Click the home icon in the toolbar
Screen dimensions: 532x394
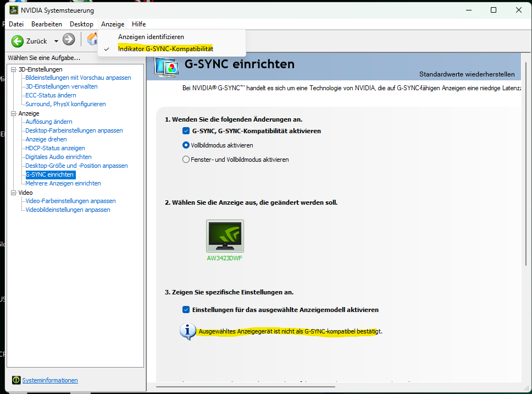pyautogui.click(x=92, y=39)
